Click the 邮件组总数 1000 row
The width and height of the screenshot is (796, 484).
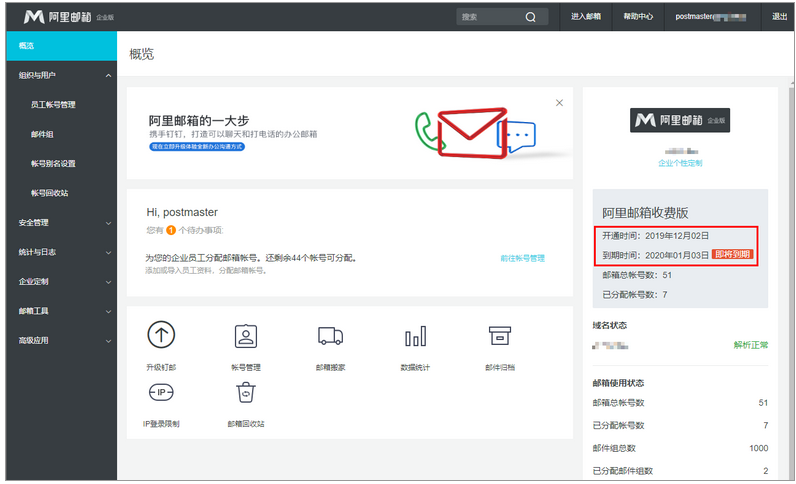click(680, 448)
